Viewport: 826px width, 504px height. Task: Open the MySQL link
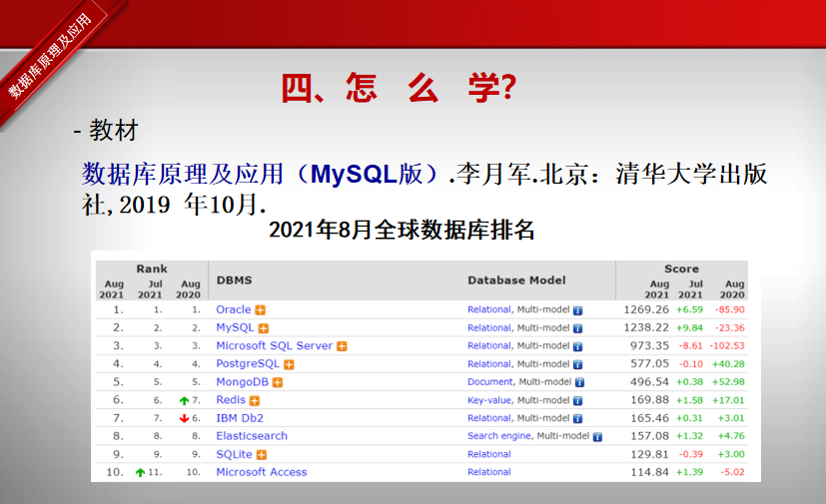[235, 327]
